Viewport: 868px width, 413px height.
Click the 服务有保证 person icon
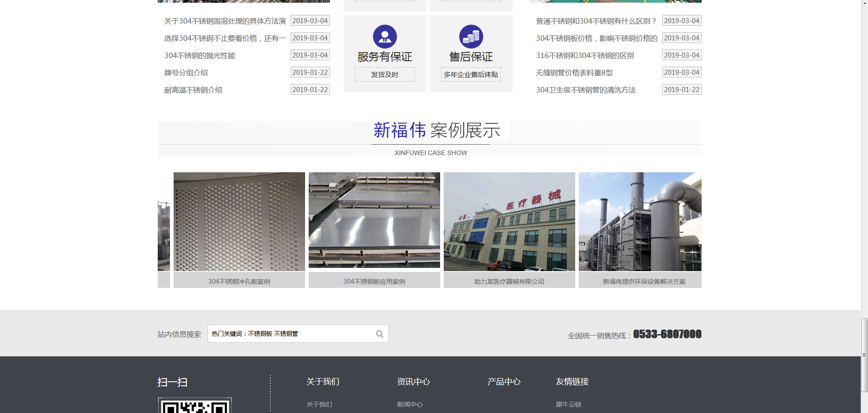tap(385, 37)
